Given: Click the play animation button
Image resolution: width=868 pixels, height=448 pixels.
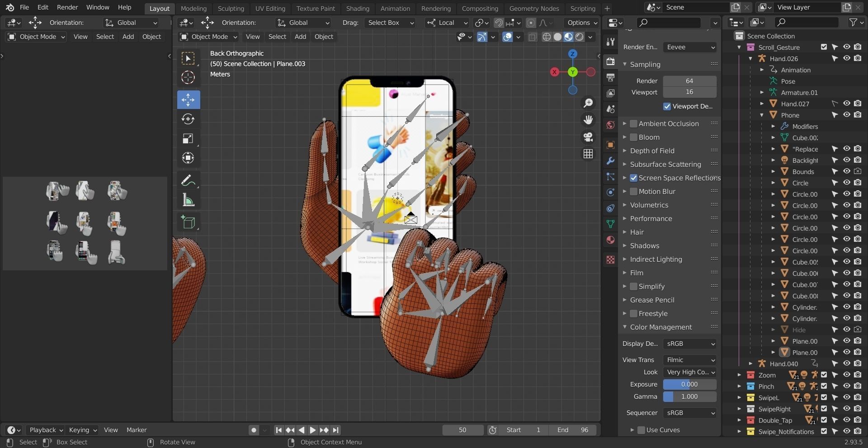Looking at the screenshot, I should click(x=312, y=430).
